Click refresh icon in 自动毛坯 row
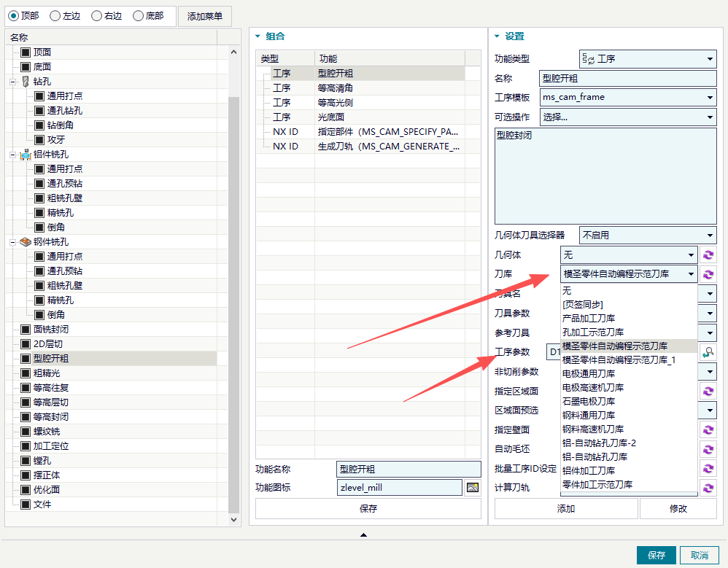This screenshot has height=568, width=728. 708,449
